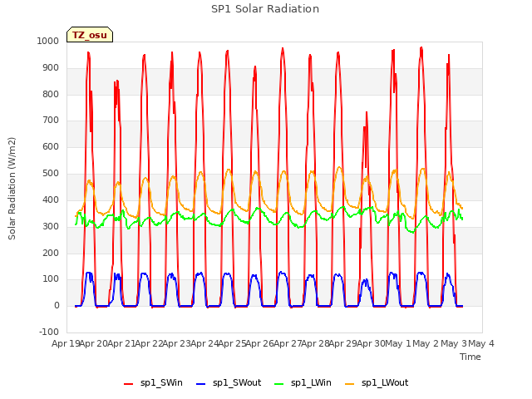Click the SP1 Solar Radiation chart title
This screenshot has width=532, height=399.
(265, 9)
